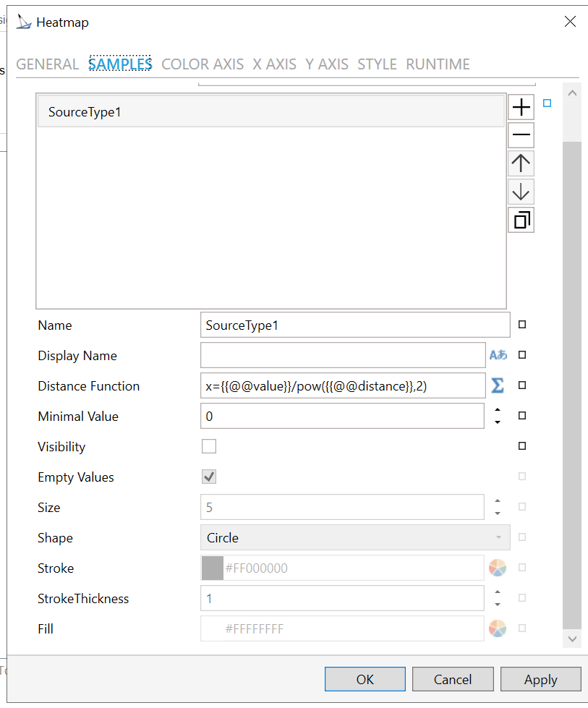This screenshot has height=708, width=588.
Task: Decrease the Size value with the down stepper
Action: pos(498,513)
